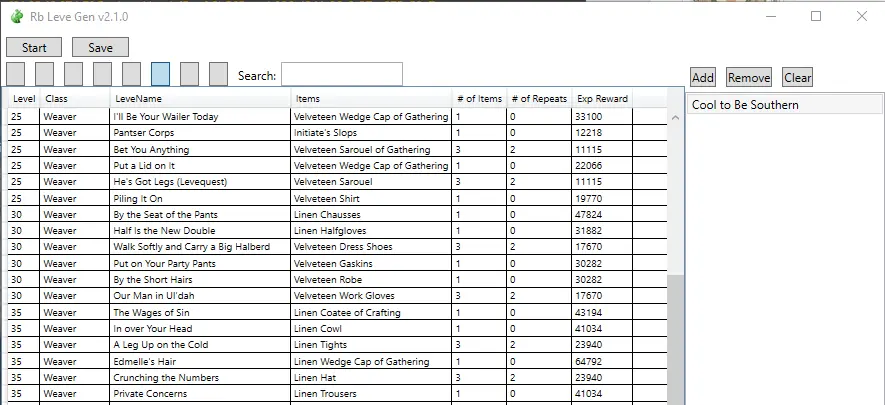Click Linen Wedge Cap of Gathering cell
Screen dimensions: 885x405
pos(371,362)
